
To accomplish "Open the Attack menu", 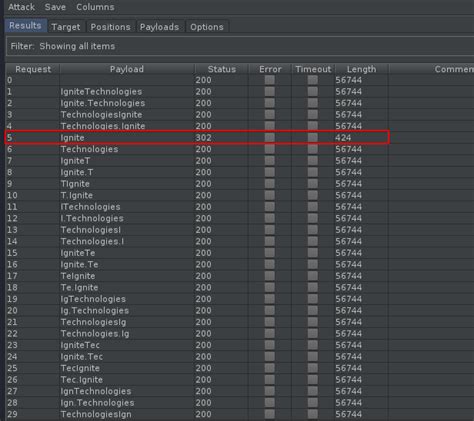I will click(x=21, y=7).
